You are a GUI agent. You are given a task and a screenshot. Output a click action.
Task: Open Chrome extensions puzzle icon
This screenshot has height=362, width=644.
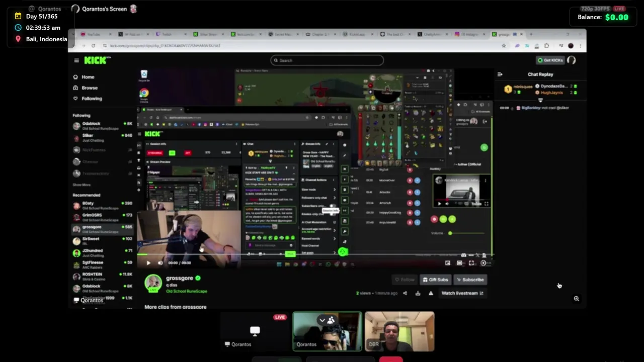pos(546,46)
